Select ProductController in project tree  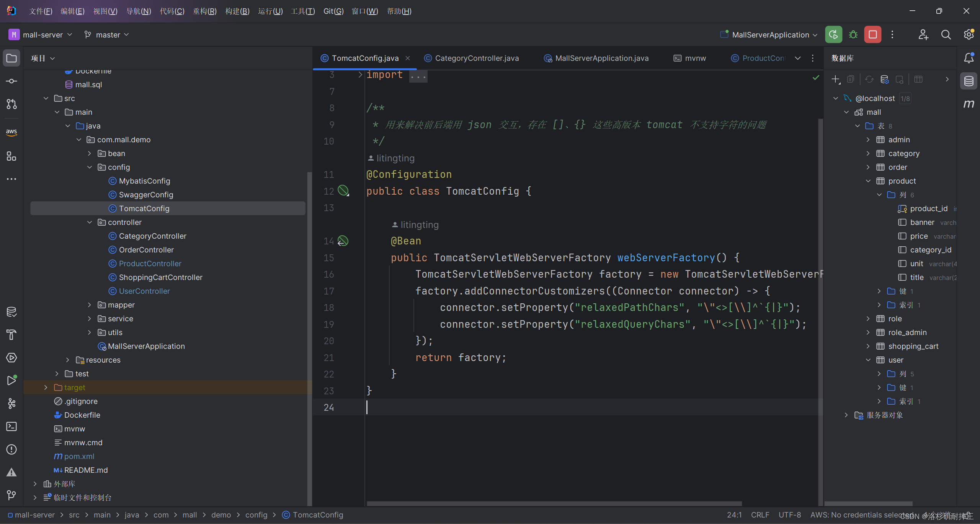pyautogui.click(x=150, y=264)
